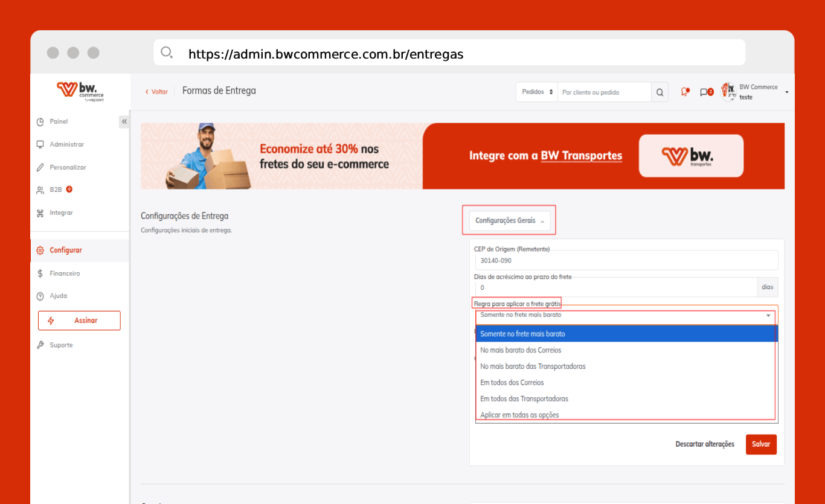Click the Personalizar pencil icon
This screenshot has height=504, width=825.
coord(40,167)
